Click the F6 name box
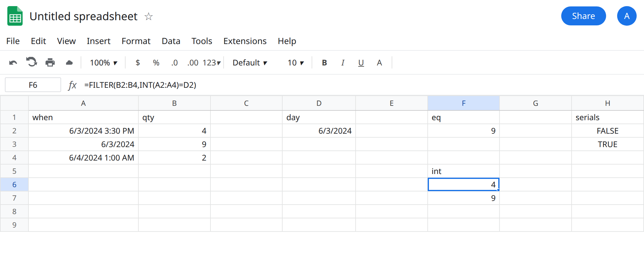Screen dimensions: 644x263 click(33, 85)
